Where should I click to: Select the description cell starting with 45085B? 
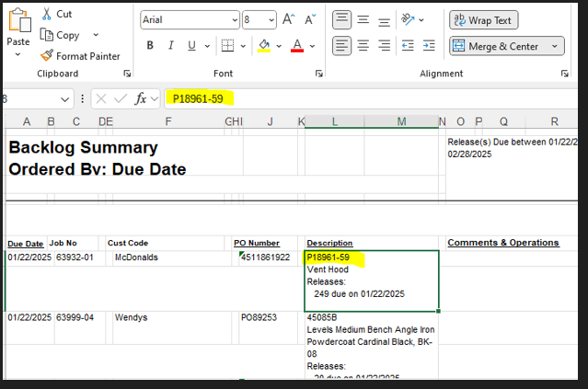pyautogui.click(x=371, y=345)
